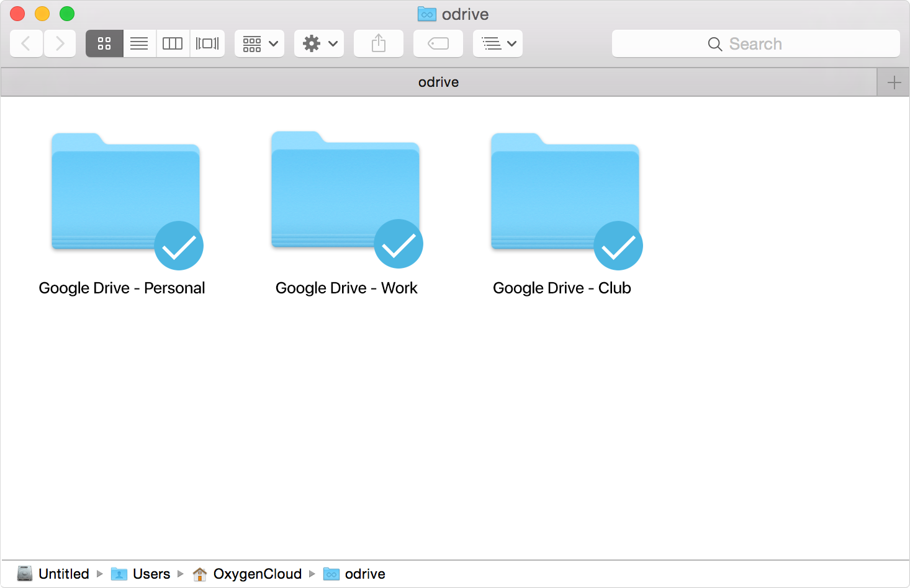
Task: Add a new Finder tab
Action: 894,82
